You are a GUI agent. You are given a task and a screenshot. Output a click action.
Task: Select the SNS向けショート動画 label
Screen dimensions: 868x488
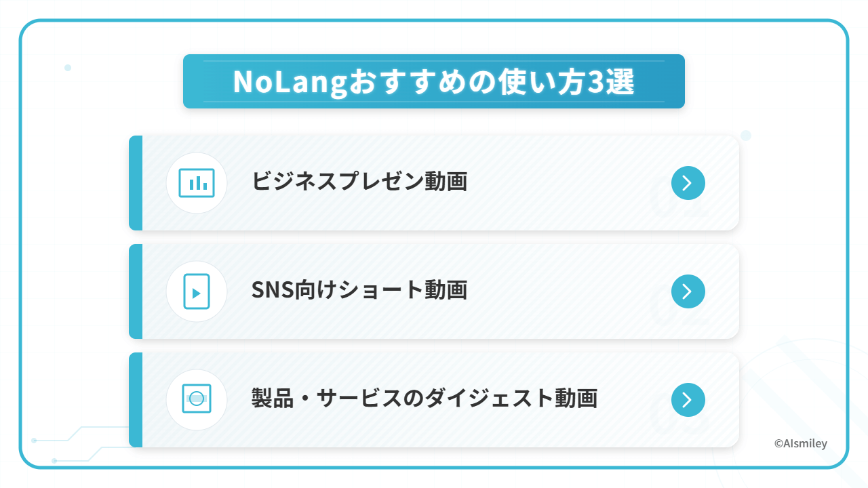click(359, 290)
